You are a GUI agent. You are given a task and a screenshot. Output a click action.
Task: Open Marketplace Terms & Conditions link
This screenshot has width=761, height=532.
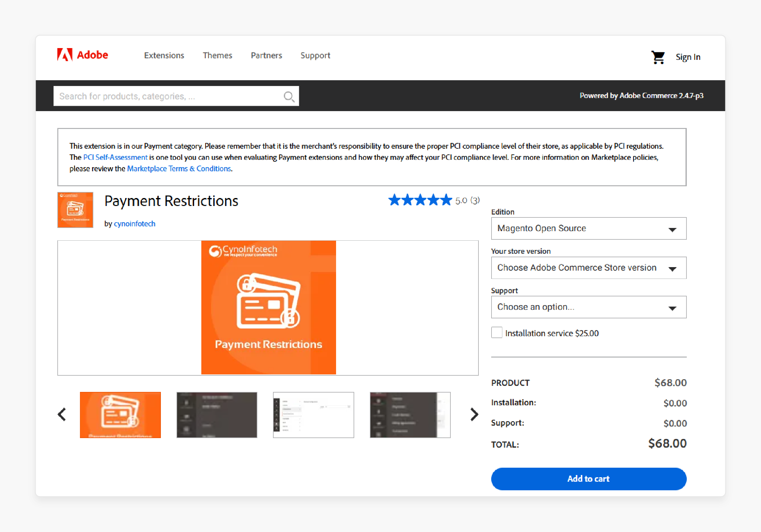pos(179,169)
